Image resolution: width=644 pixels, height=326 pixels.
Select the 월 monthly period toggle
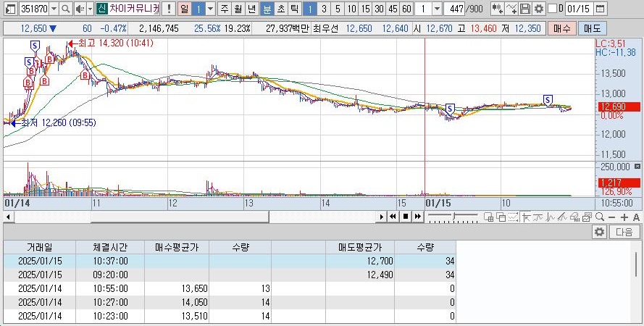(x=238, y=9)
